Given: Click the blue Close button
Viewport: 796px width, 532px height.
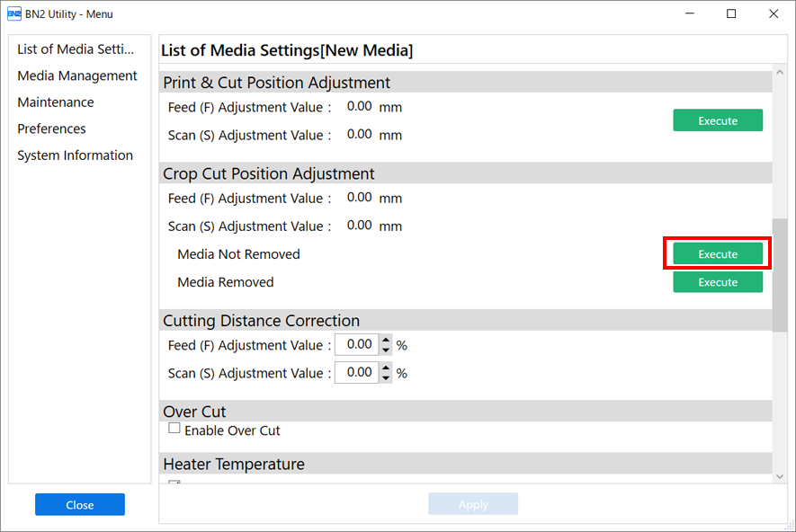Looking at the screenshot, I should click(x=80, y=505).
